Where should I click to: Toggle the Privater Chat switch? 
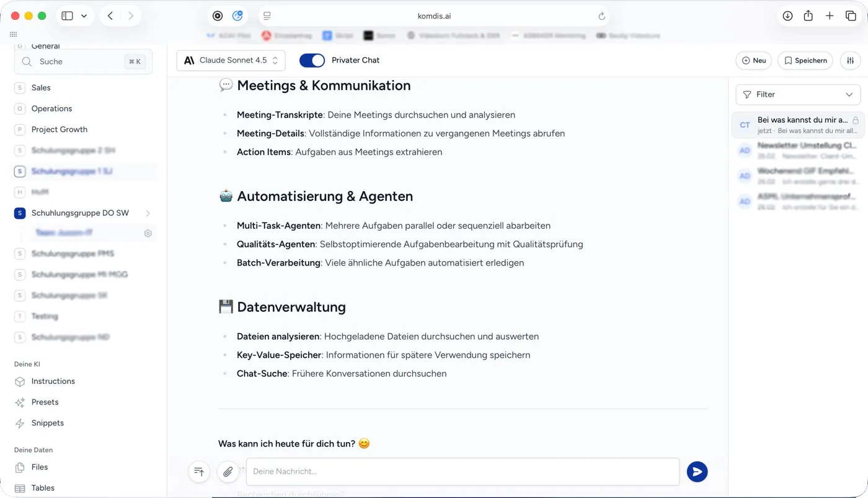pos(312,60)
